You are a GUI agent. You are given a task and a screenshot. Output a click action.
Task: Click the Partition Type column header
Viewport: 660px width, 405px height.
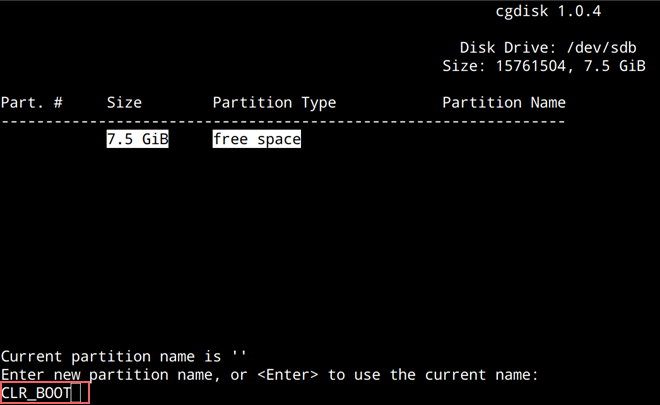[274, 103]
